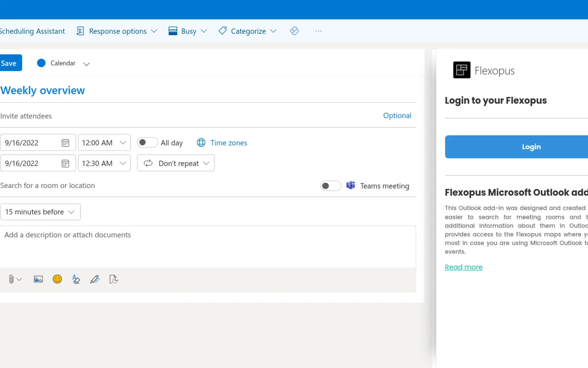Open the Response options menu
Viewport: 588px width, 368px height.
tap(117, 31)
